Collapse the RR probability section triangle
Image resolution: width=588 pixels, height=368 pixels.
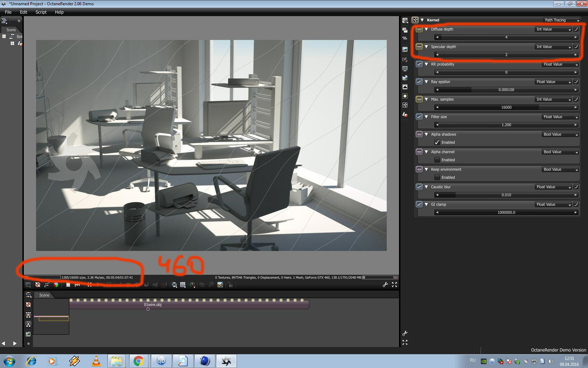426,64
